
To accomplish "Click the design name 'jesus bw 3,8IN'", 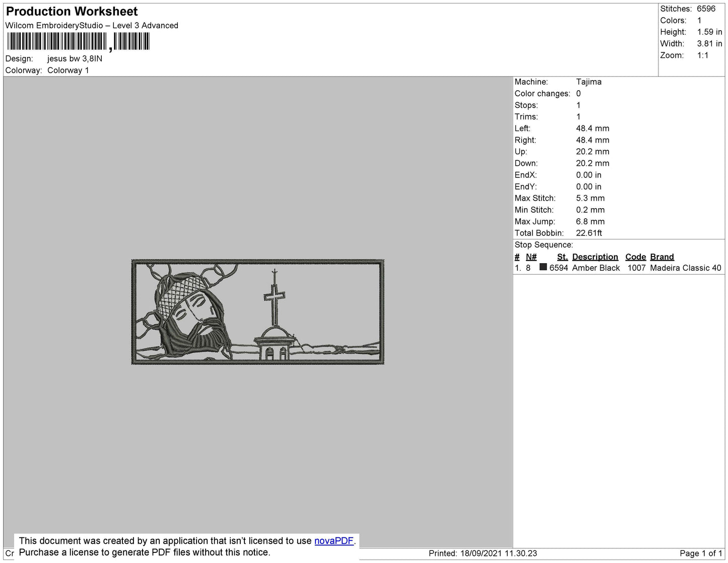I will pos(75,58).
